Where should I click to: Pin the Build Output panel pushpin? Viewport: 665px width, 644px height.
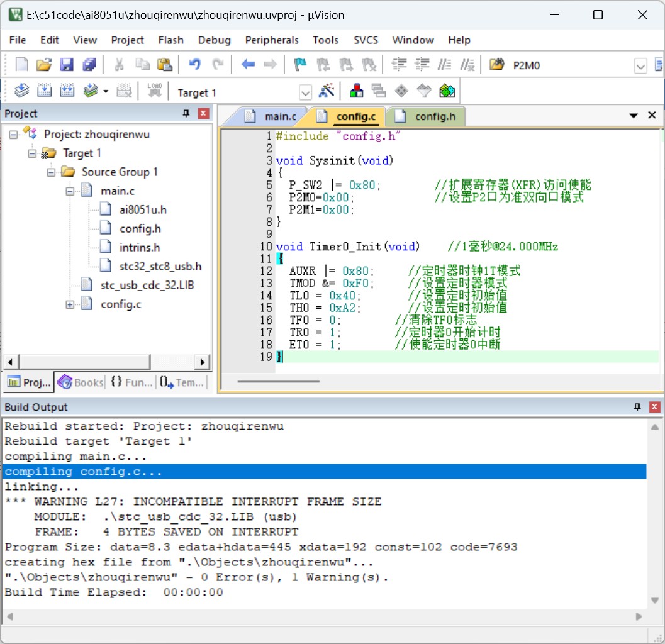coord(637,407)
